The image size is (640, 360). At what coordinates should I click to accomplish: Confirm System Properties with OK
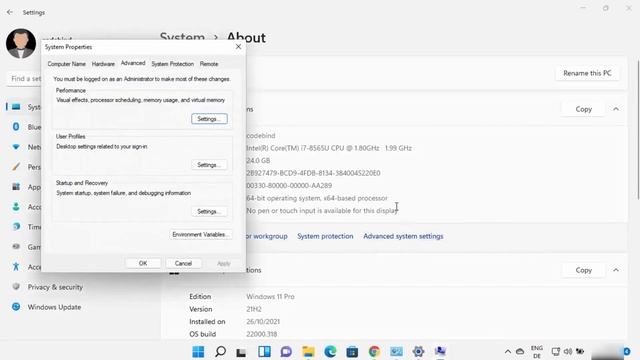coord(143,263)
